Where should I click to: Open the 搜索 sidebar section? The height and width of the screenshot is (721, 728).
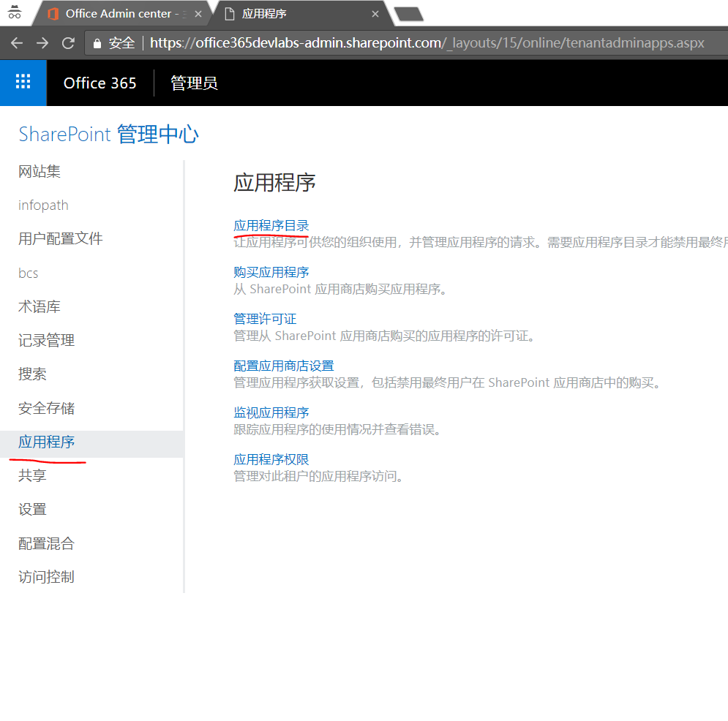click(33, 374)
